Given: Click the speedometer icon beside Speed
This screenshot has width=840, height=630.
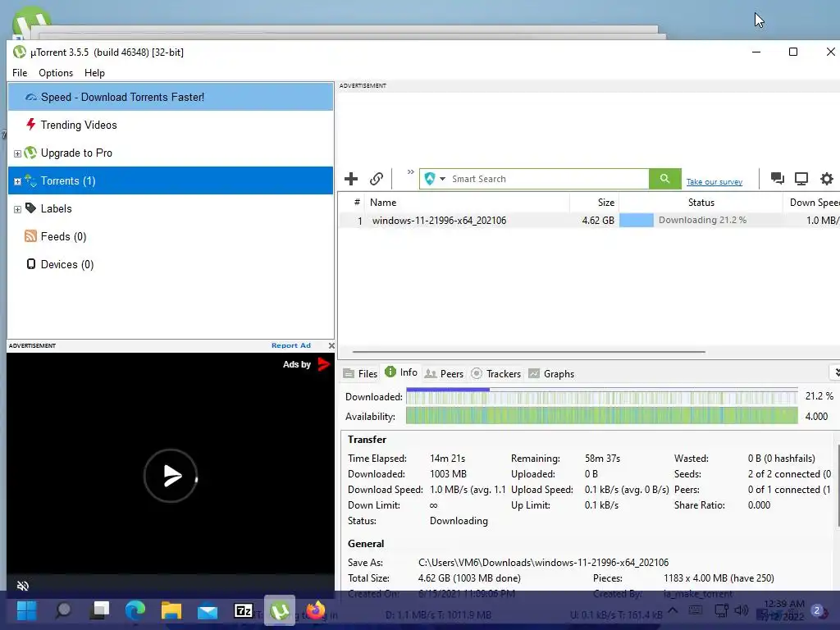Looking at the screenshot, I should click(31, 97).
